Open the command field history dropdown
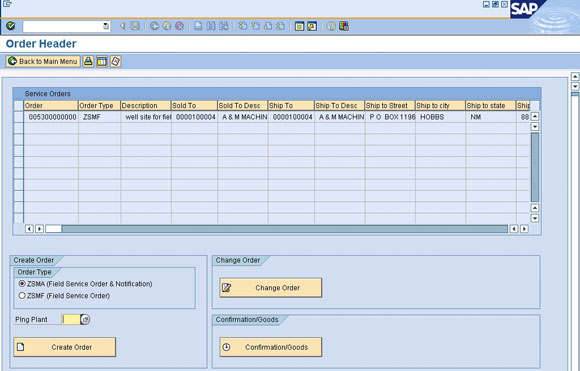 tap(106, 26)
